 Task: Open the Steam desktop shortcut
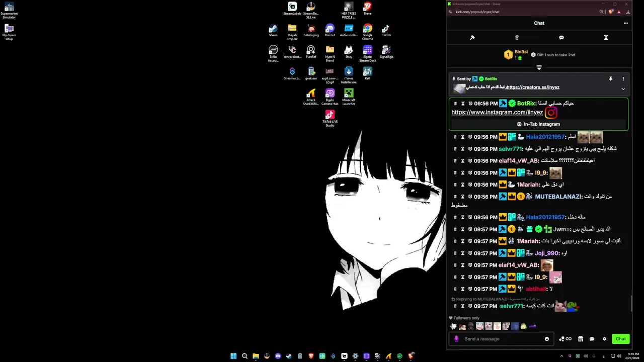pos(273,31)
